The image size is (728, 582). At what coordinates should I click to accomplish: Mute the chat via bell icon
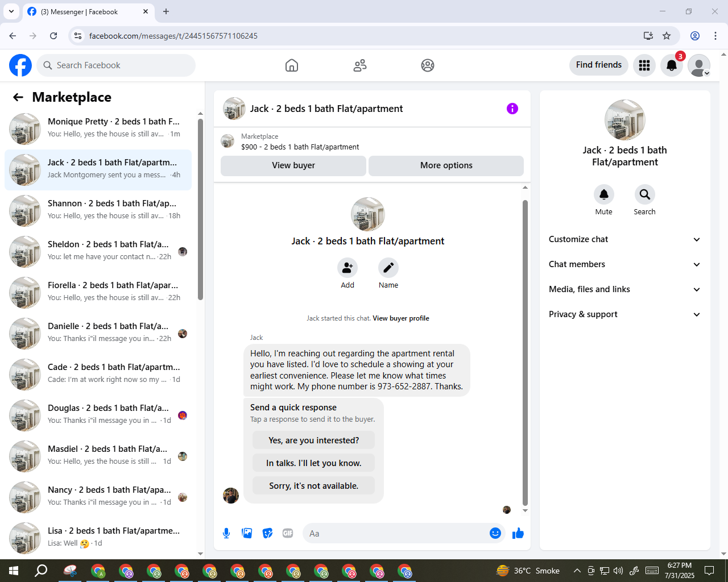point(604,194)
